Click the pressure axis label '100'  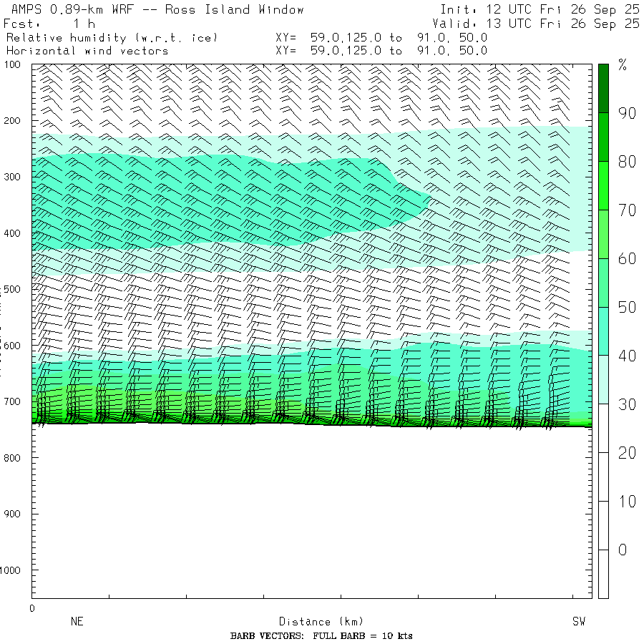[x=12, y=64]
